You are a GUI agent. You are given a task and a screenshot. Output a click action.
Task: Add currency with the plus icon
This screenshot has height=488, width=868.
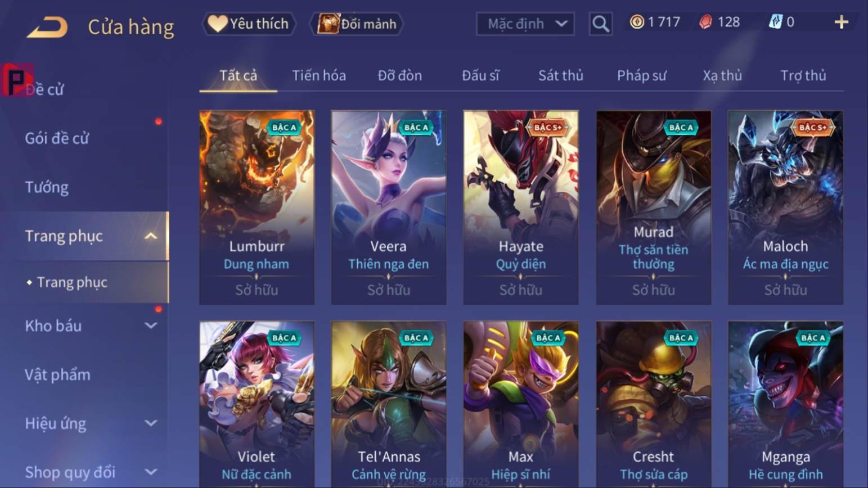click(x=841, y=22)
